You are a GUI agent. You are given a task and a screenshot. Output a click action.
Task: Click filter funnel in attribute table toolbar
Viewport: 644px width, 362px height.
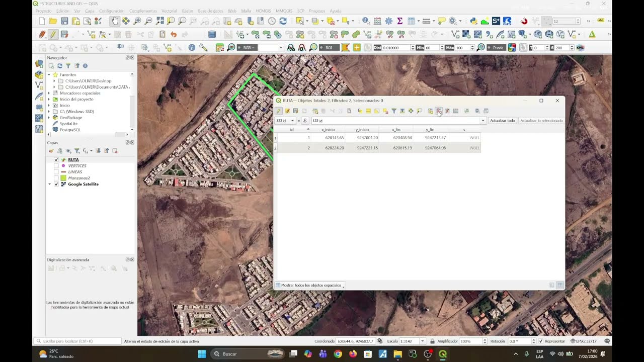394,111
